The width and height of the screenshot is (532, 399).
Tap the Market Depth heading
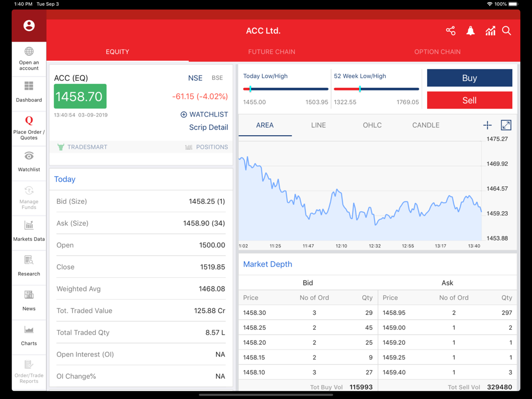268,264
